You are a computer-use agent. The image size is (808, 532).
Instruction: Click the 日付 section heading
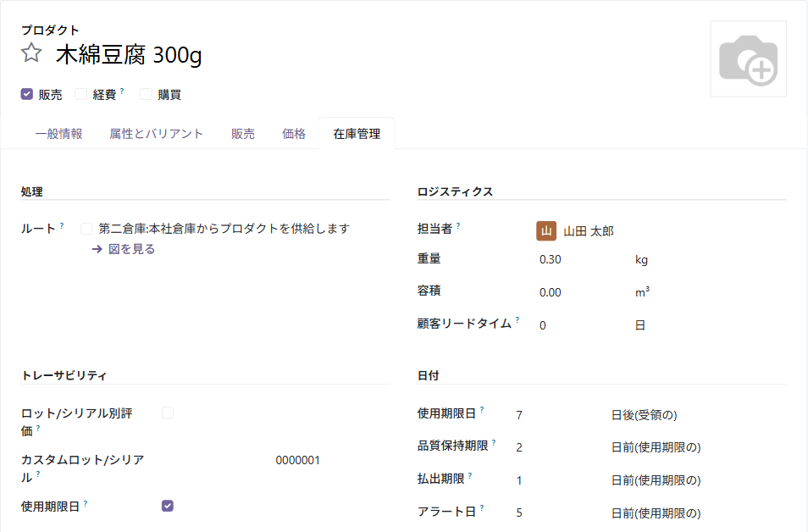(429, 376)
